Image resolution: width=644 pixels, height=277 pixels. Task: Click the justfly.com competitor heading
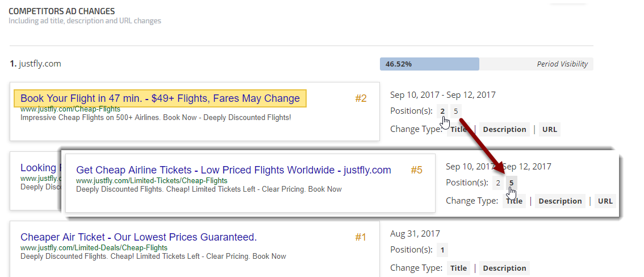[40, 64]
